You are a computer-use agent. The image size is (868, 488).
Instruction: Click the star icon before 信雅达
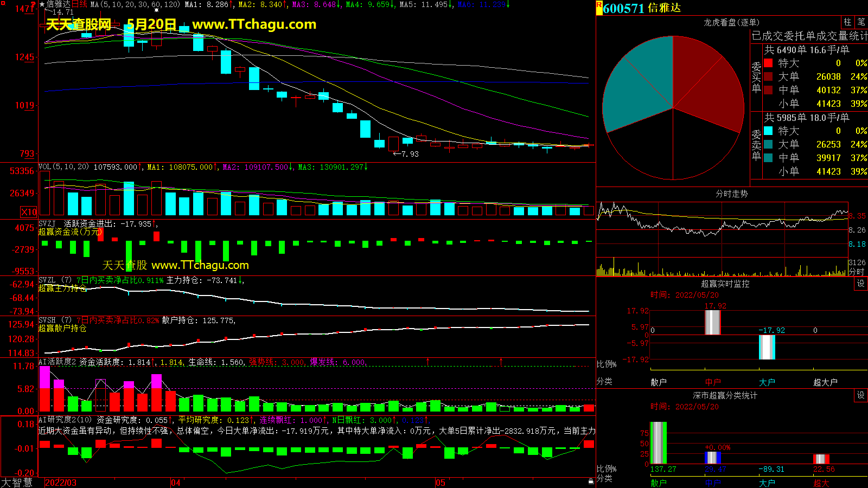coord(42,4)
